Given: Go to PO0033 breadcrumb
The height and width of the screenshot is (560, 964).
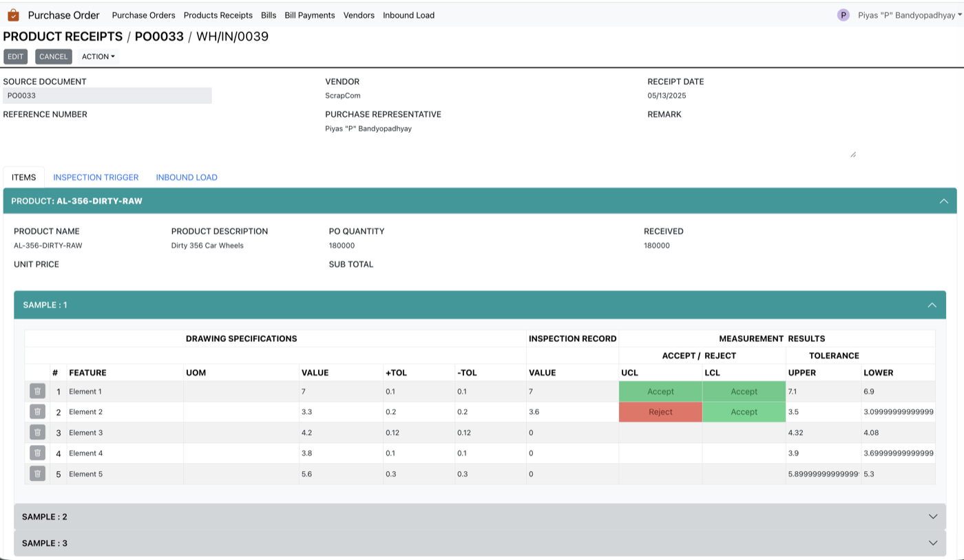Looking at the screenshot, I should click(x=159, y=36).
